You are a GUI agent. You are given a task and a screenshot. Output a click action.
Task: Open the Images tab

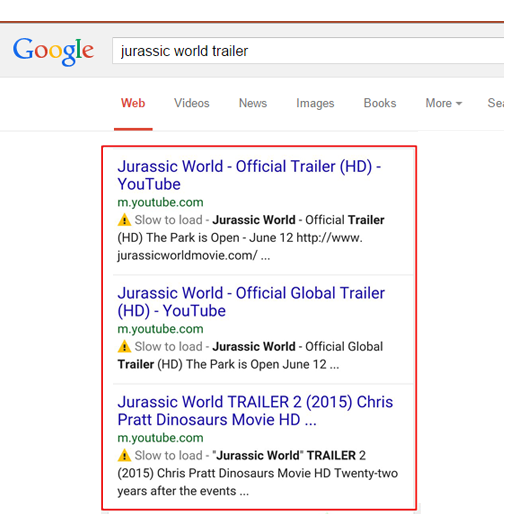[x=315, y=103]
